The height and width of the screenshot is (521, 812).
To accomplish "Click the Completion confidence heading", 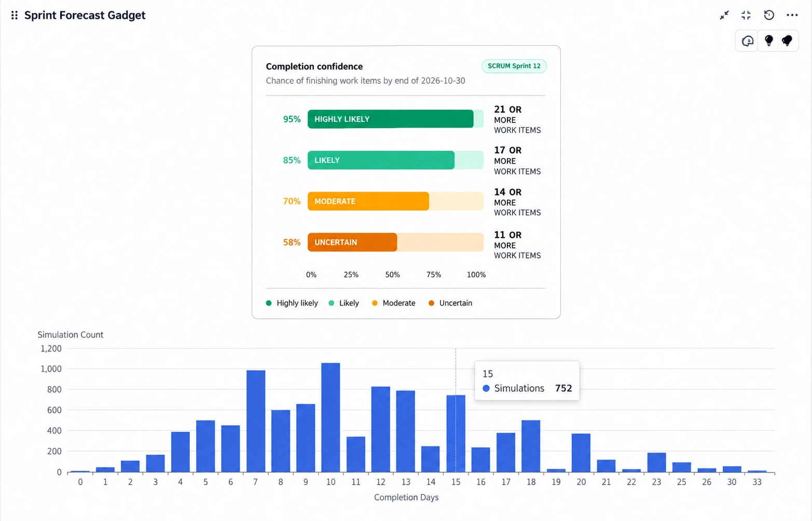I will point(314,66).
